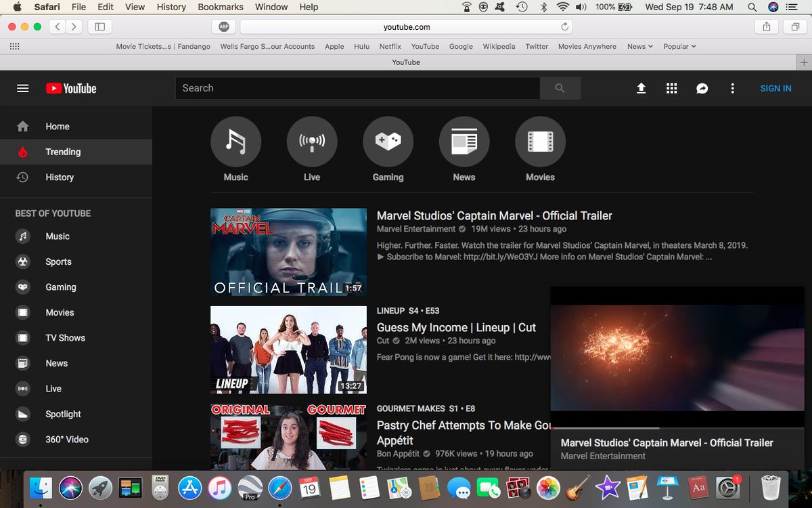The height and width of the screenshot is (508, 812).
Task: Open History in the sidebar
Action: point(76,177)
